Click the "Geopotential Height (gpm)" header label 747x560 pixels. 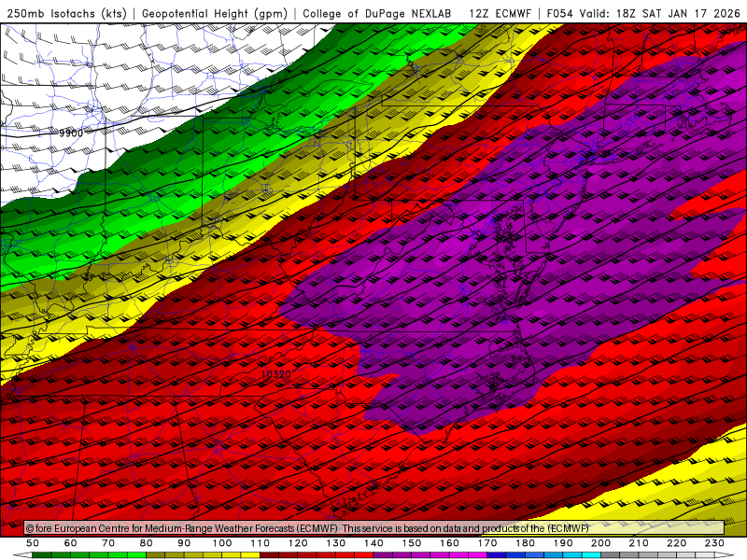(x=215, y=14)
